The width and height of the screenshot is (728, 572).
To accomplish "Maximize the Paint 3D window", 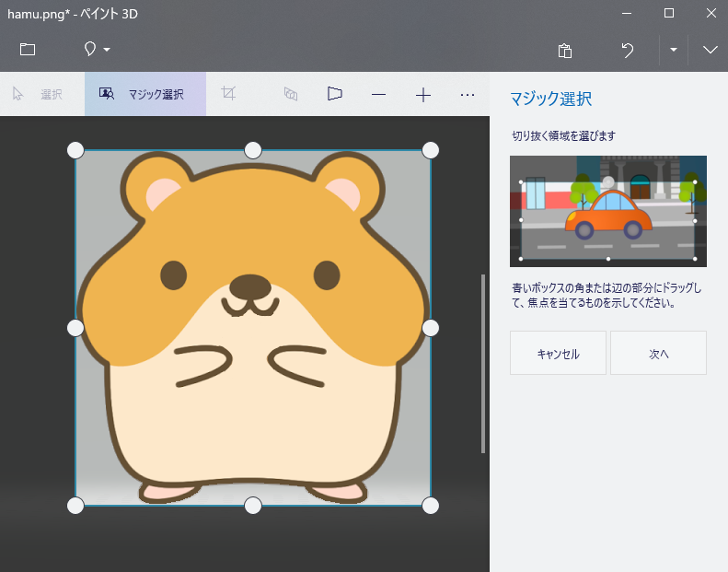I will 669,13.
